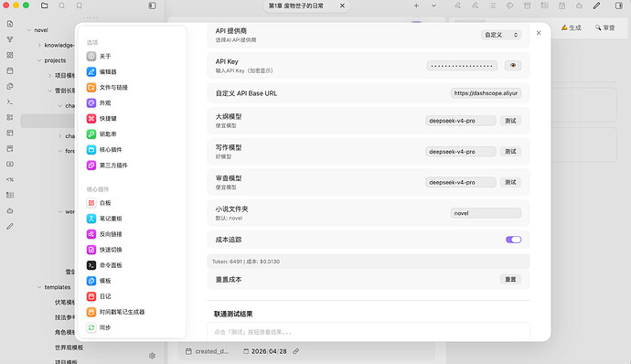
Task: Focus the 大纲模型 deepseek-v4-pro field
Action: [460, 121]
